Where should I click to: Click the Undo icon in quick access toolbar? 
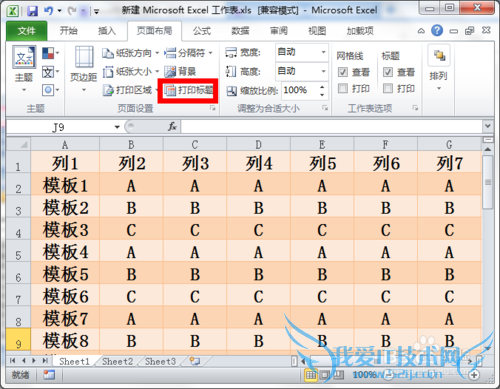pyautogui.click(x=49, y=11)
